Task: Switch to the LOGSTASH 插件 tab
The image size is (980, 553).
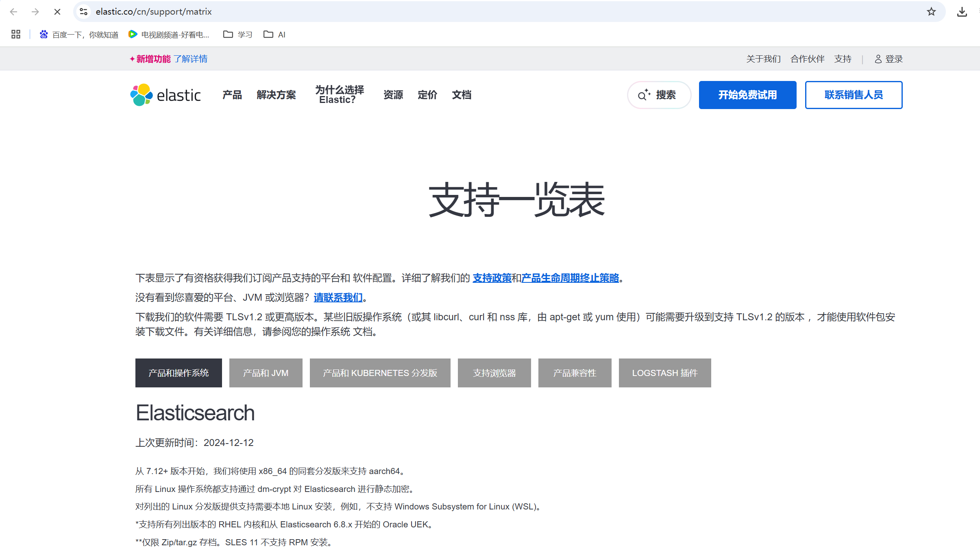Action: coord(664,373)
